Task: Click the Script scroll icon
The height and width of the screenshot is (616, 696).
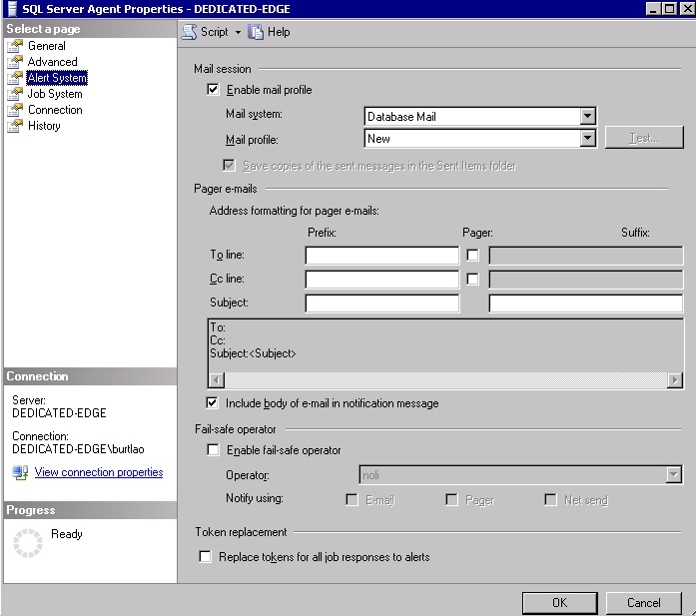Action: (190, 32)
